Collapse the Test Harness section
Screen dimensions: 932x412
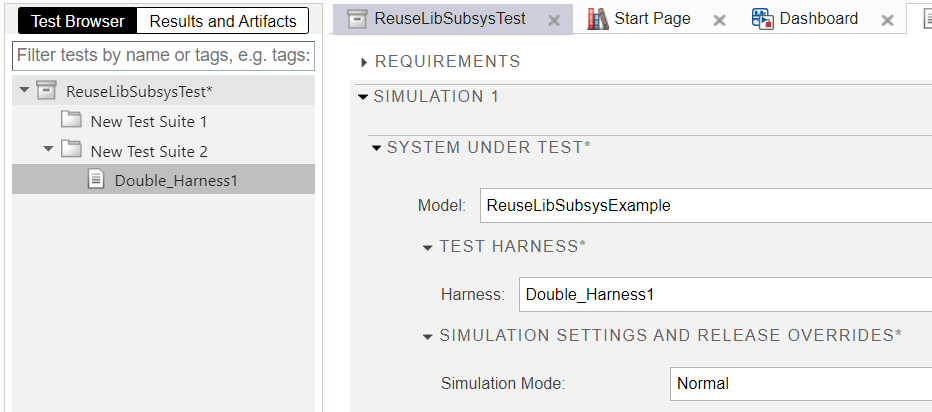point(427,247)
